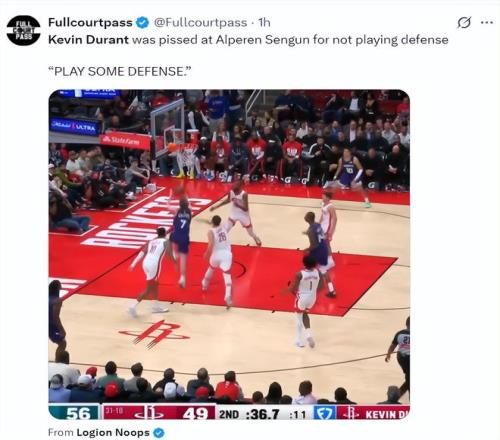Open the Logion Noops source link
This screenshot has width=500, height=440.
click(x=113, y=432)
